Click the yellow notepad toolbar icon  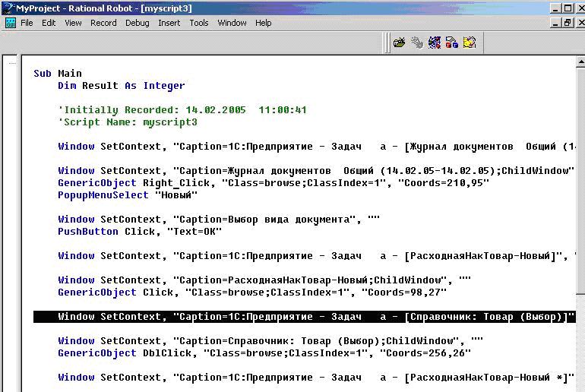point(470,43)
